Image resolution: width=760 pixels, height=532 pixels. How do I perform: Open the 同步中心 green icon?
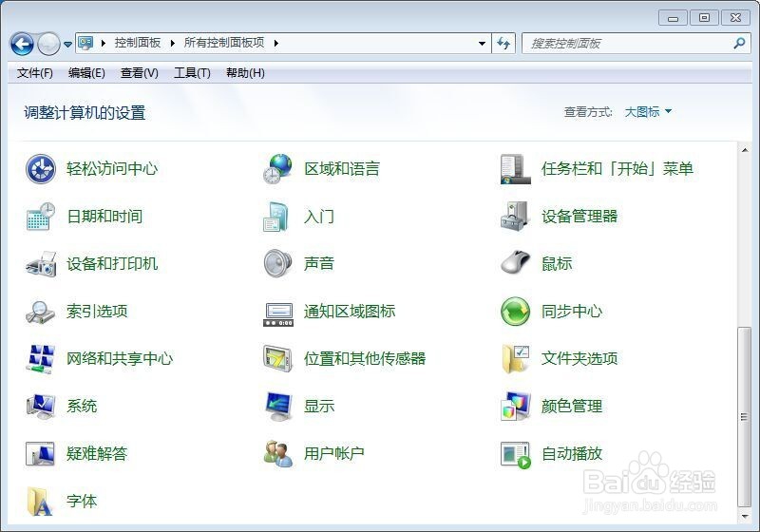[x=515, y=311]
